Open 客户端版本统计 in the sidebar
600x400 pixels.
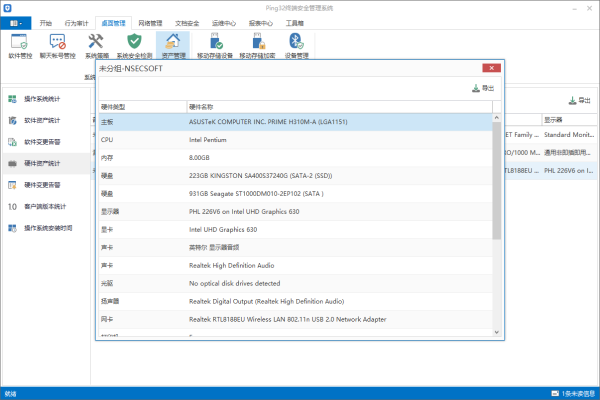(46, 207)
